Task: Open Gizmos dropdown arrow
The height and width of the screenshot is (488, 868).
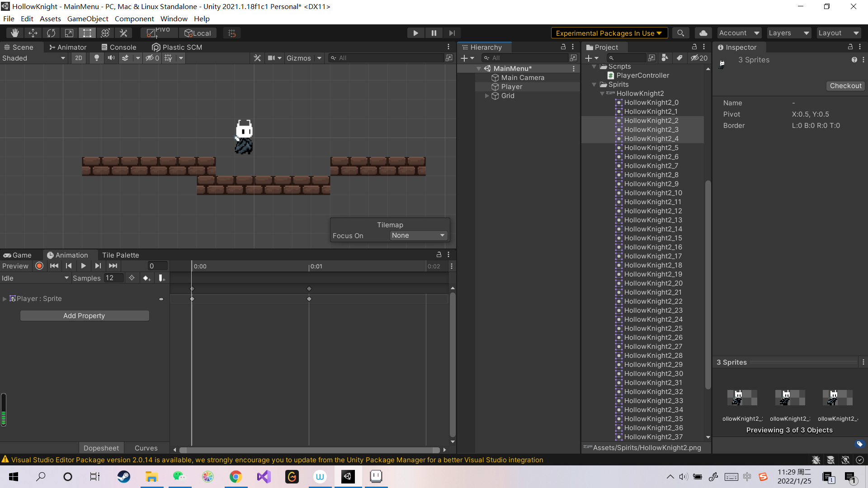Action: tap(319, 58)
